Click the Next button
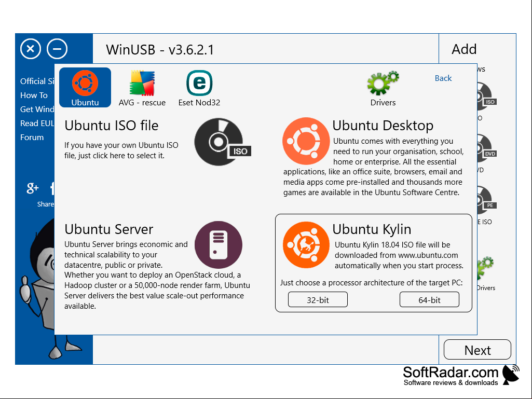 coord(478,350)
